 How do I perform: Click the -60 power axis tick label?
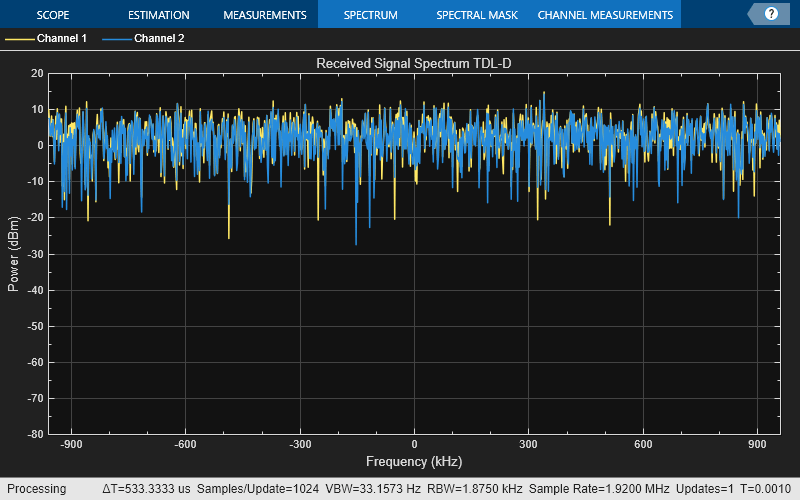(x=36, y=362)
